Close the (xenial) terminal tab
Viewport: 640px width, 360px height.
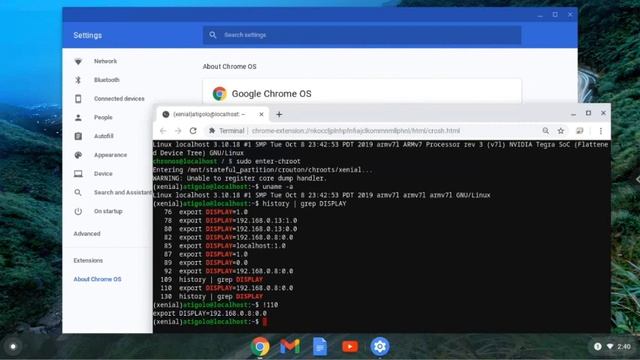(261, 114)
